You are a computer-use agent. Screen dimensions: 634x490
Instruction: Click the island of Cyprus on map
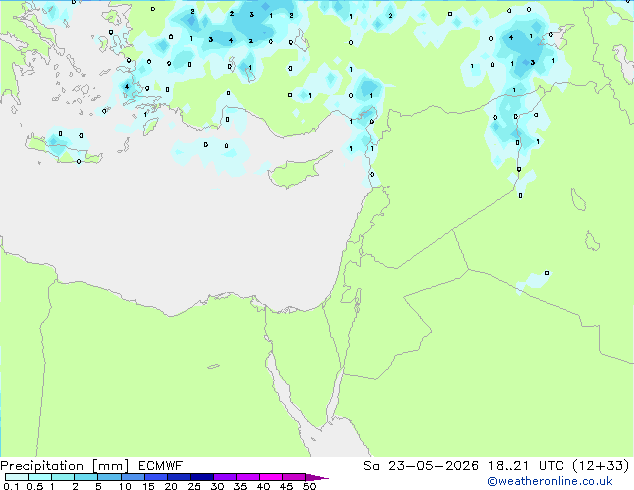click(x=297, y=172)
